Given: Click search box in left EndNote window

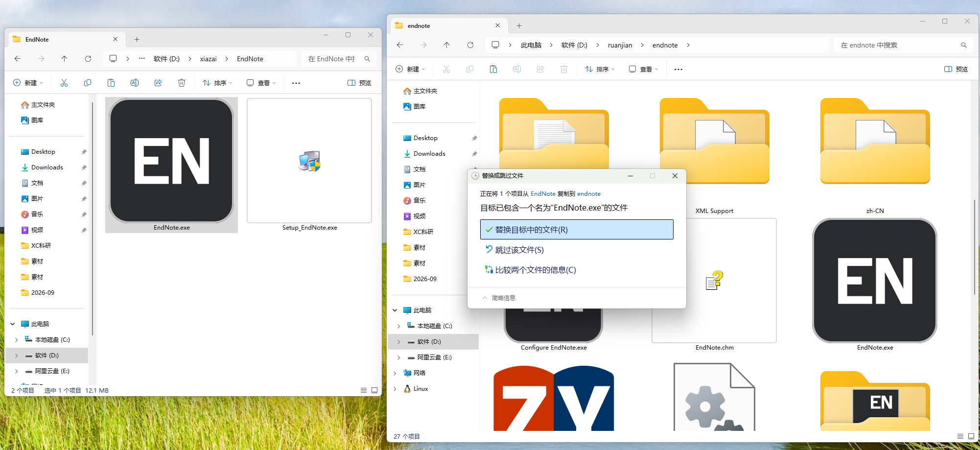Looking at the screenshot, I should [338, 59].
